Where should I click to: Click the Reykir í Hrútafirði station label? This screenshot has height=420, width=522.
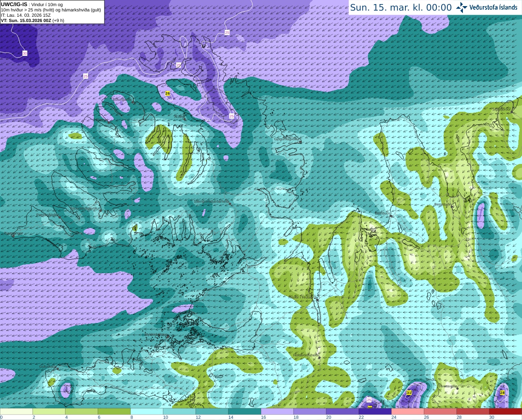coord(303,297)
